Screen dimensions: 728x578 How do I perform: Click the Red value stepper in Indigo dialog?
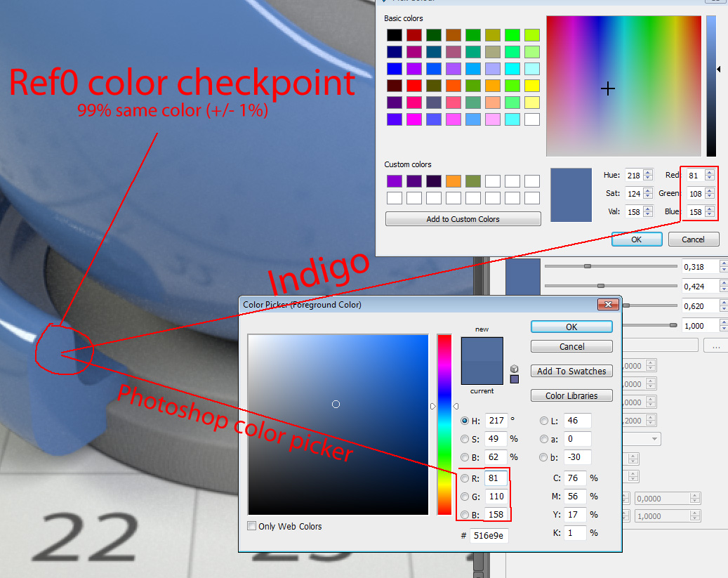tap(710, 175)
